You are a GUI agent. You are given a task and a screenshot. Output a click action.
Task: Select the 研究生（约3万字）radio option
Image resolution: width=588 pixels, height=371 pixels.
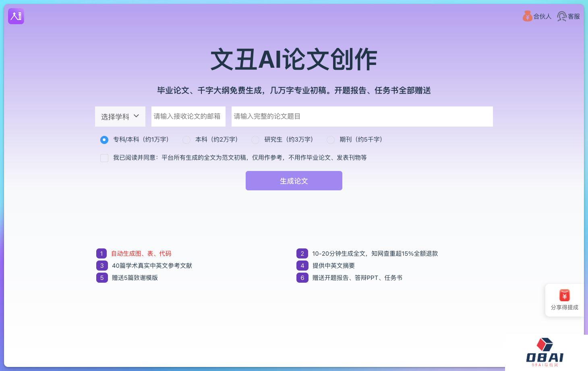pos(255,140)
